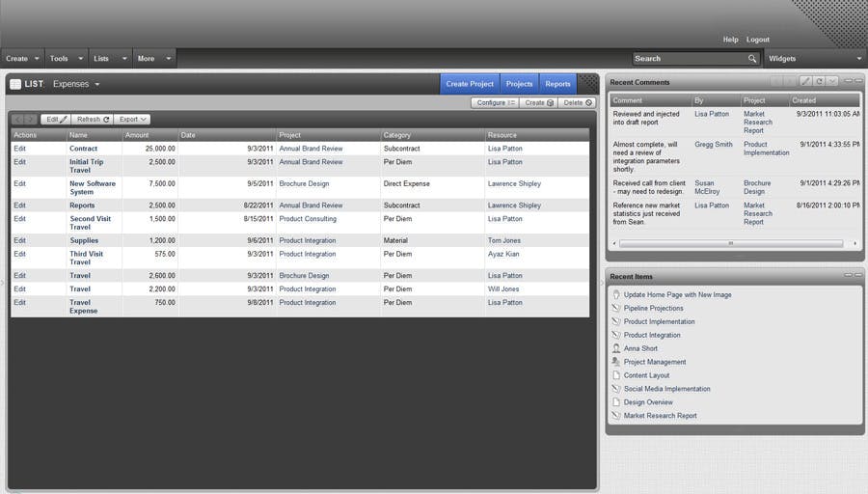Click the Configure button

point(495,103)
